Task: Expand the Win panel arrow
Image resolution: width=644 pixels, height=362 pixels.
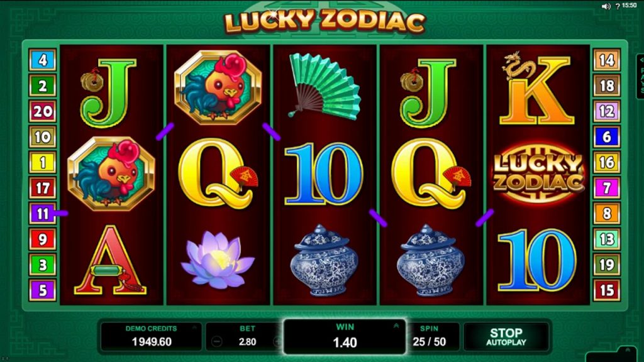Action: tap(396, 326)
